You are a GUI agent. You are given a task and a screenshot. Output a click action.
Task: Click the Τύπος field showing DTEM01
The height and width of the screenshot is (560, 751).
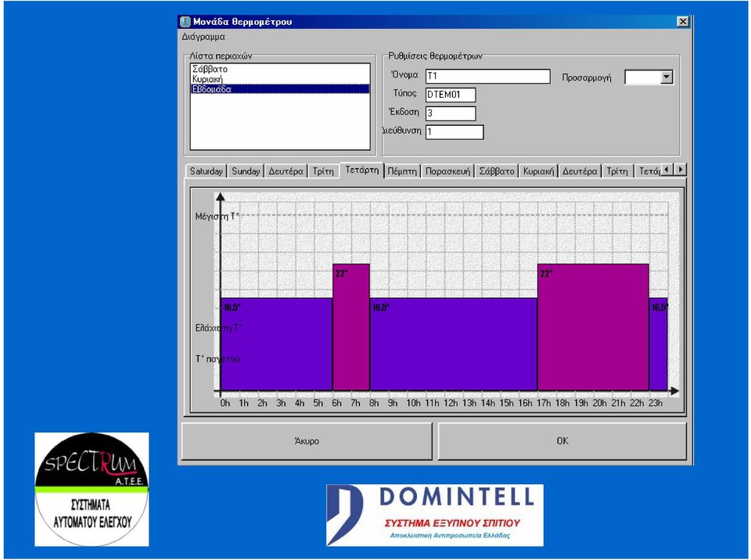coord(451,95)
